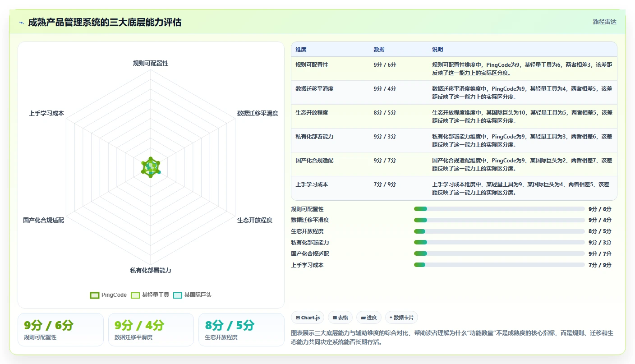This screenshot has height=364, width=635.
Task: Click the description in the 私有化部署能力 table row
Action: coord(522,141)
